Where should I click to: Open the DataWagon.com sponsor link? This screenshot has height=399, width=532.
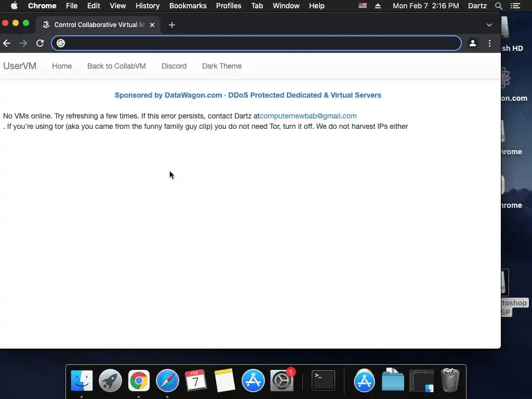248,96
